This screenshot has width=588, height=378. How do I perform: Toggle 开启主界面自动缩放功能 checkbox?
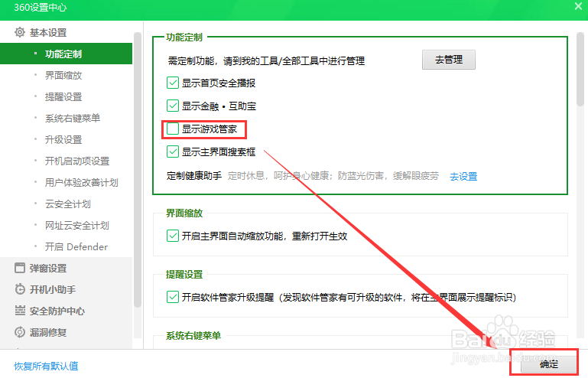point(173,236)
